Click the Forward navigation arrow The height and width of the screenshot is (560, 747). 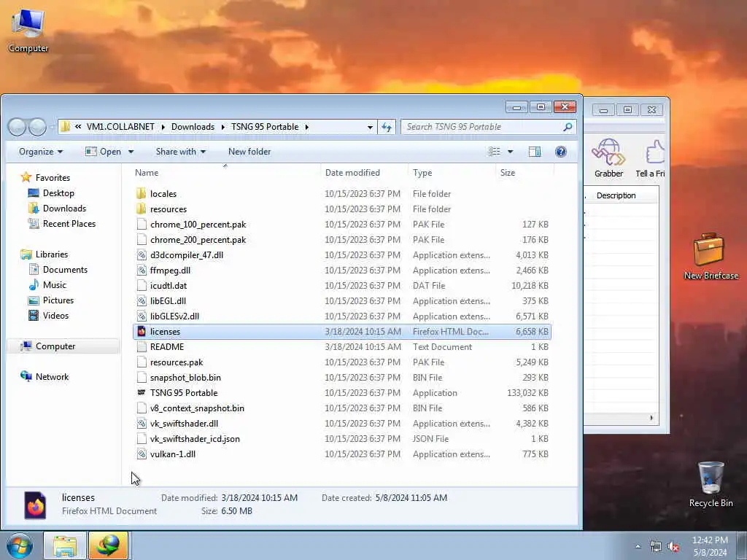click(x=37, y=127)
